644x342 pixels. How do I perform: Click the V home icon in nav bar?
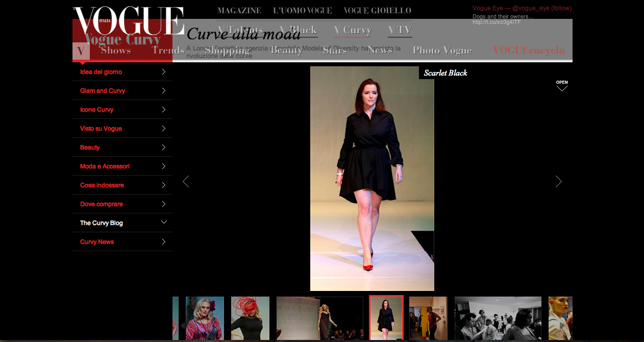tap(81, 51)
